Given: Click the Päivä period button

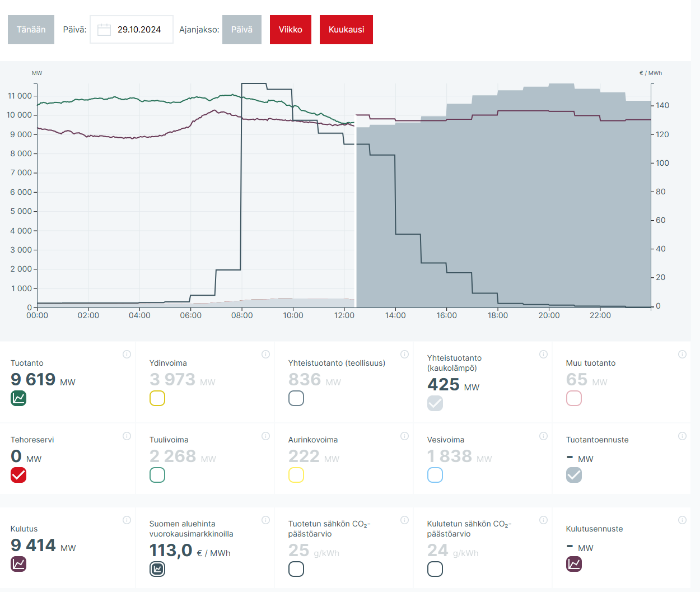Looking at the screenshot, I should (x=241, y=30).
